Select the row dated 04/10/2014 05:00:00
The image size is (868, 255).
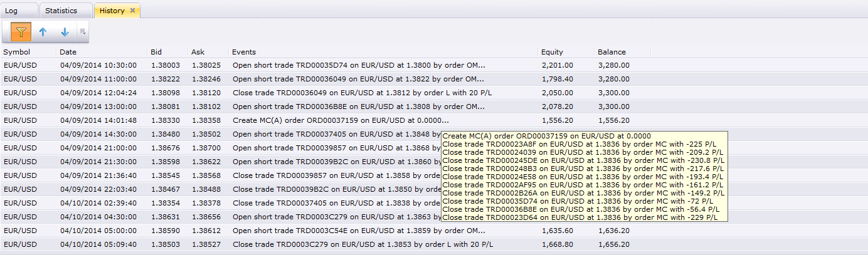tap(434, 231)
